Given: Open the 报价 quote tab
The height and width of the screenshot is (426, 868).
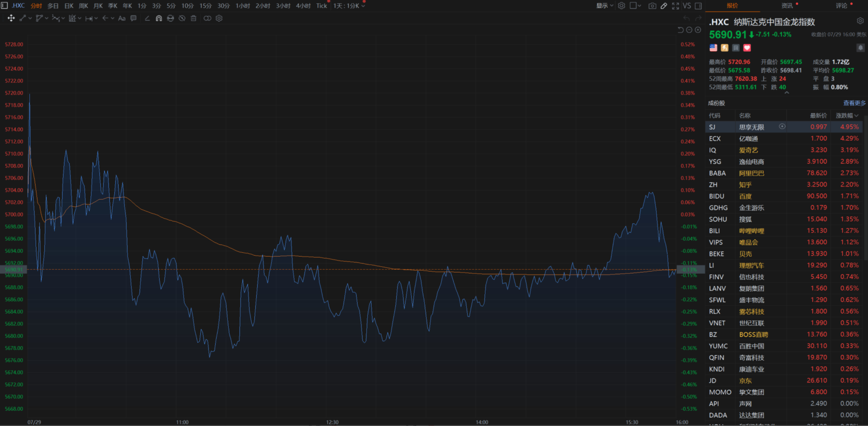Looking at the screenshot, I should [x=732, y=6].
